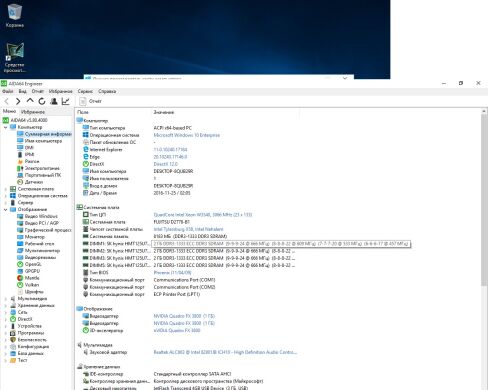The image size is (488, 390).
Task: Select the Разгон overclock tree item
Action: pyautogui.click(x=28, y=161)
